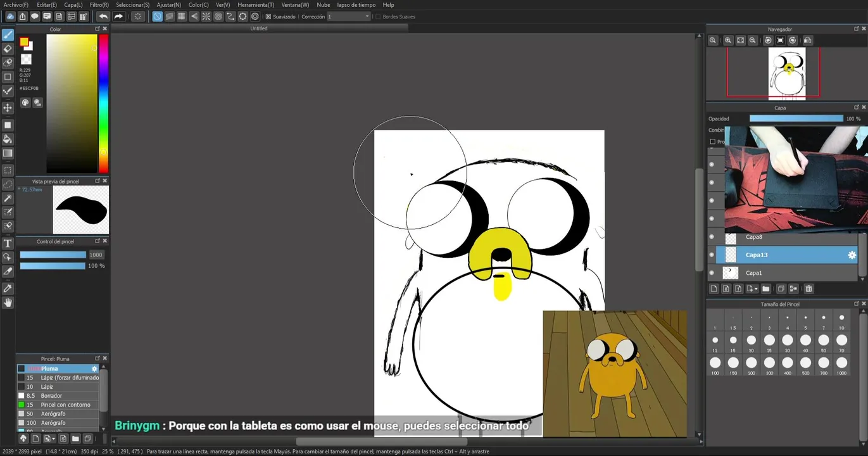Click the Undo arrow in toolbar

[103, 16]
